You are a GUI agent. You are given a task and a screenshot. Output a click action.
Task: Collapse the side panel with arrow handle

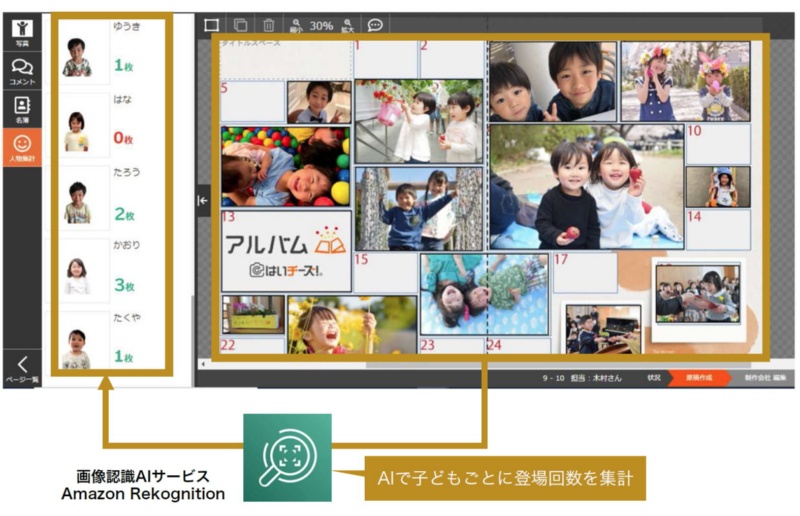202,200
